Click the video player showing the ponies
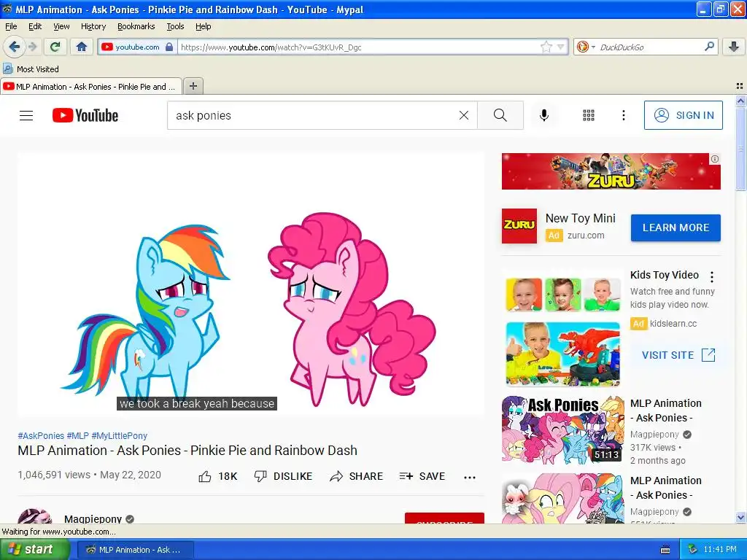This screenshot has height=560, width=747. (x=251, y=284)
